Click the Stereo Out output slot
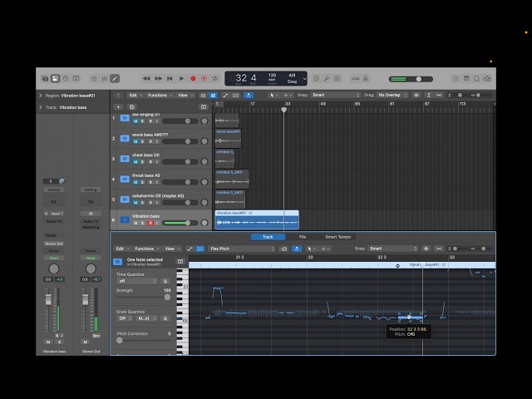The width and height of the screenshot is (532, 399). pos(53,244)
